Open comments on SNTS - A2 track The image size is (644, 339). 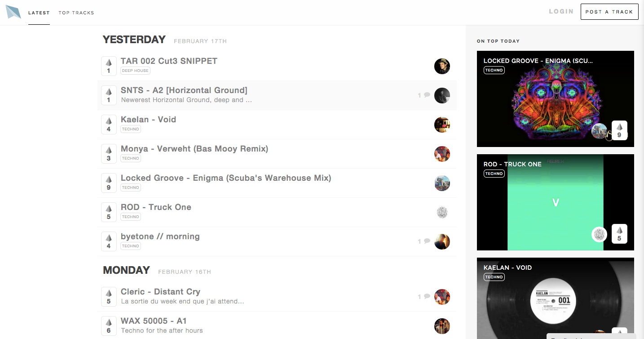[x=424, y=95]
